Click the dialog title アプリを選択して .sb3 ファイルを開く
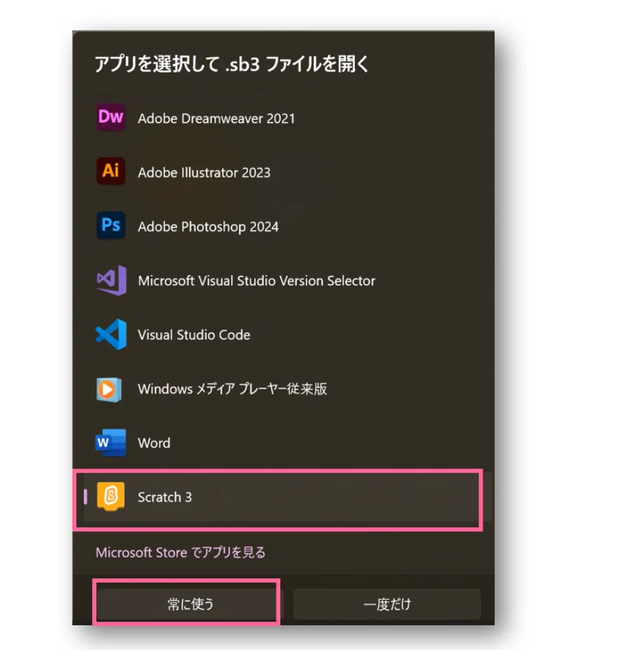644x659 pixels. [231, 64]
